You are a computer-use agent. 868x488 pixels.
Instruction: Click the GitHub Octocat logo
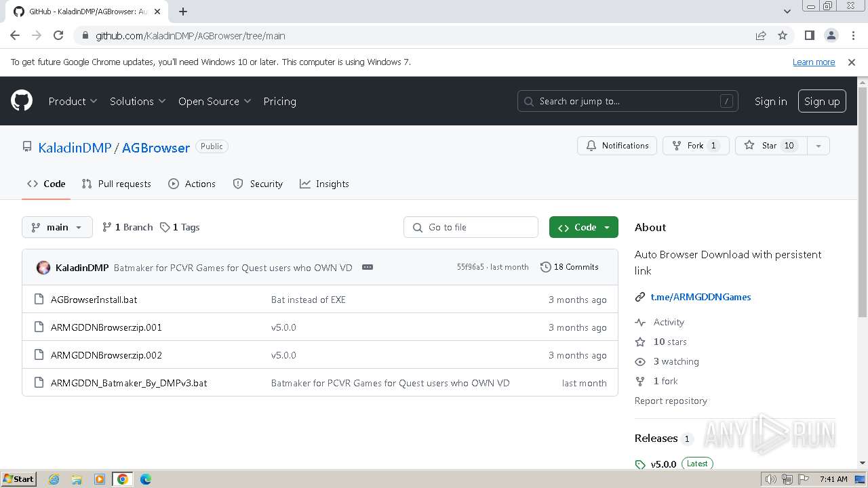pyautogui.click(x=22, y=101)
